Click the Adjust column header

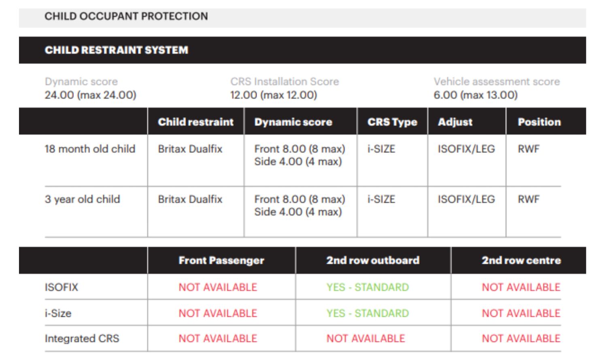(x=455, y=122)
